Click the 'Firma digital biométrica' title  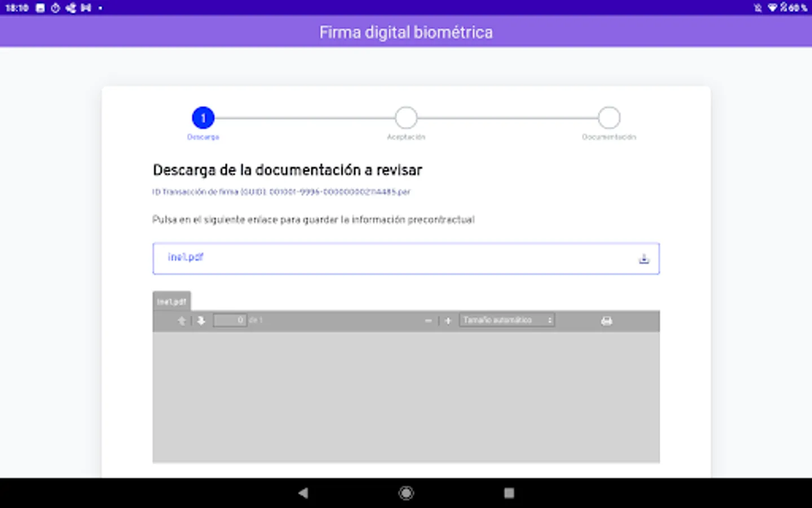coord(406,32)
